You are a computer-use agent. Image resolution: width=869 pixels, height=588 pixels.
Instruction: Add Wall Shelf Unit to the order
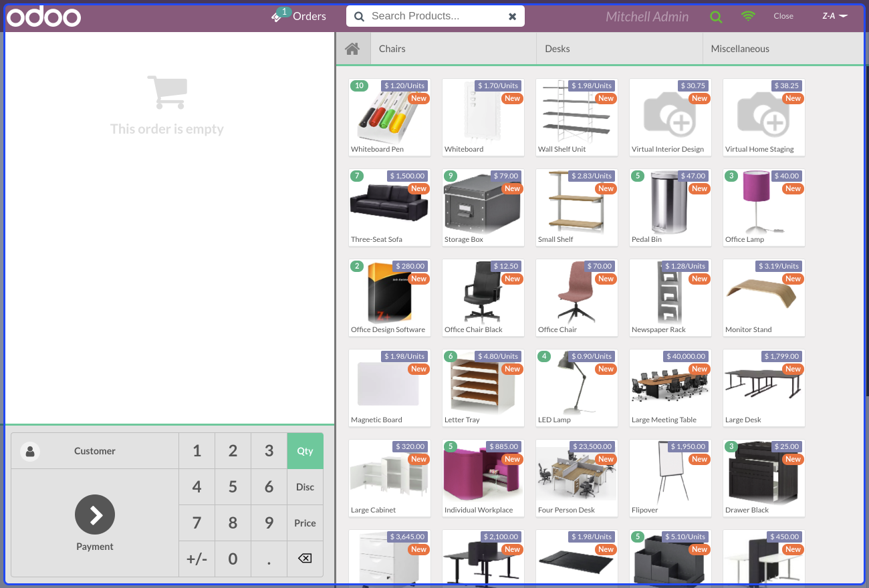(x=577, y=118)
